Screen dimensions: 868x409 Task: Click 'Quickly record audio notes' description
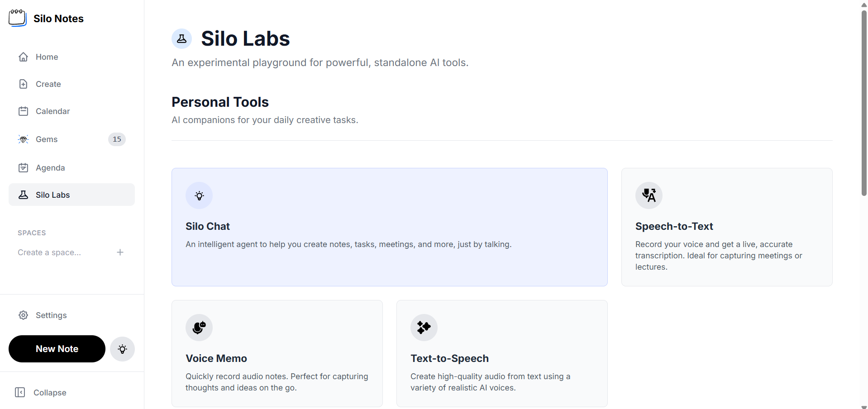click(x=277, y=382)
